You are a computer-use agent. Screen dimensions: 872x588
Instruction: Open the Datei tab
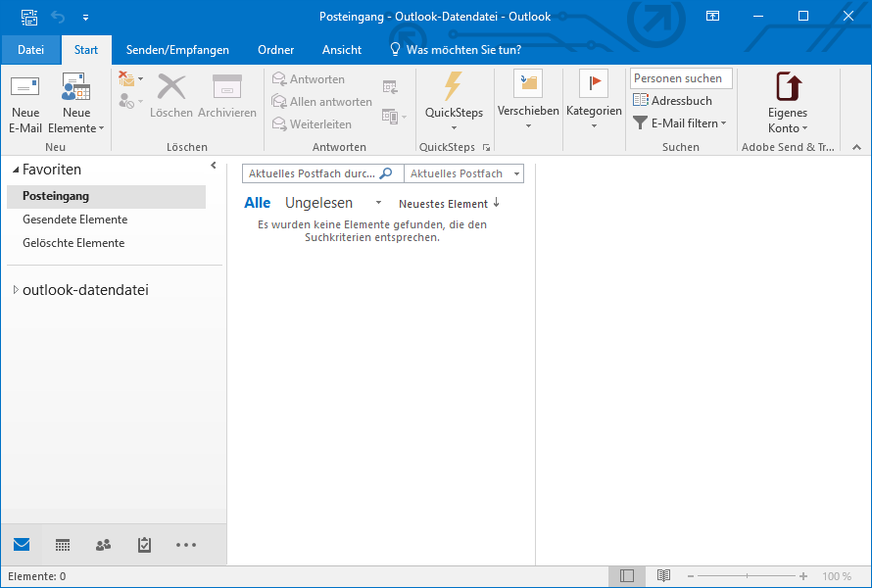(30, 50)
